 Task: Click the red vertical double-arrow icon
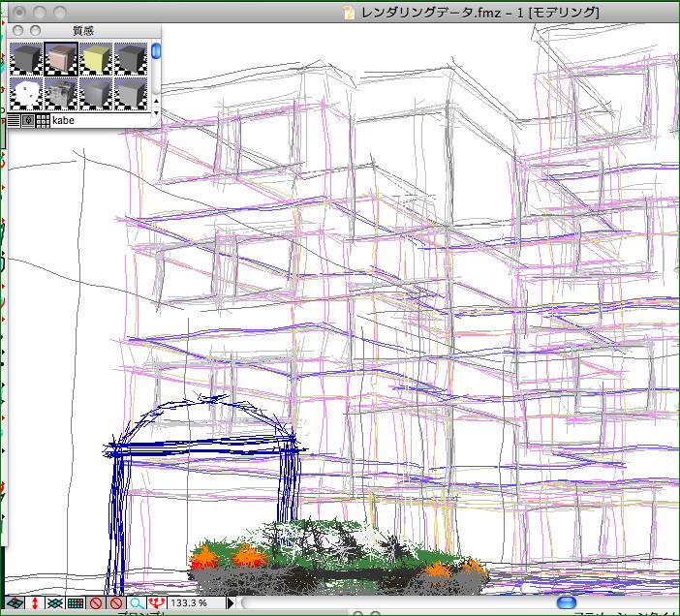(35, 603)
